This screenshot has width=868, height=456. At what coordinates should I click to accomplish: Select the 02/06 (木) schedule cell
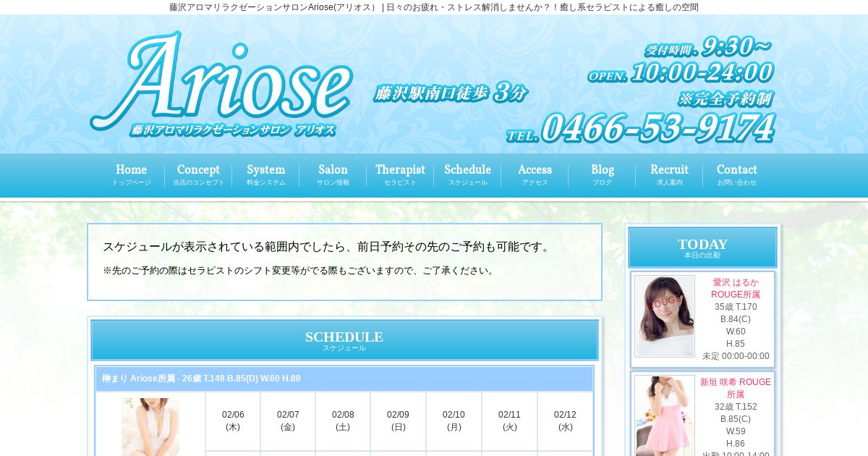click(x=233, y=421)
